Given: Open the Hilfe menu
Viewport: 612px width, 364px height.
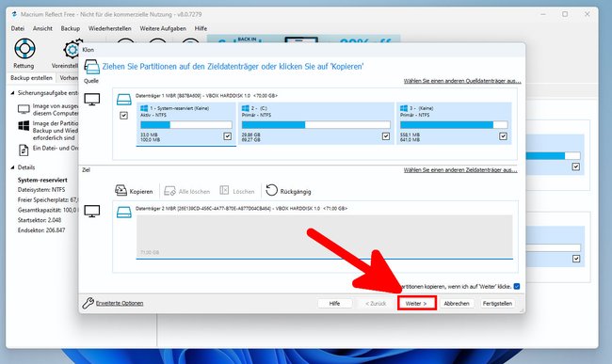Looking at the screenshot, I should click(201, 28).
